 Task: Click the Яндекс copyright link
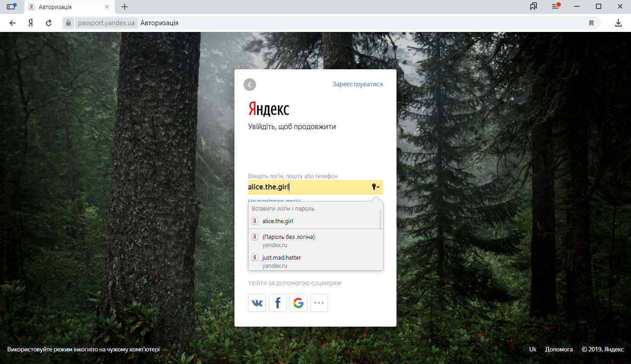point(614,349)
